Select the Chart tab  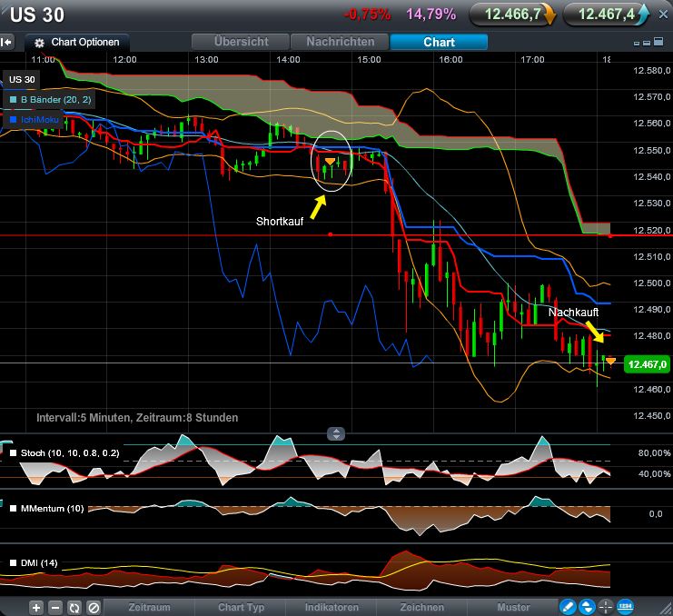point(439,42)
